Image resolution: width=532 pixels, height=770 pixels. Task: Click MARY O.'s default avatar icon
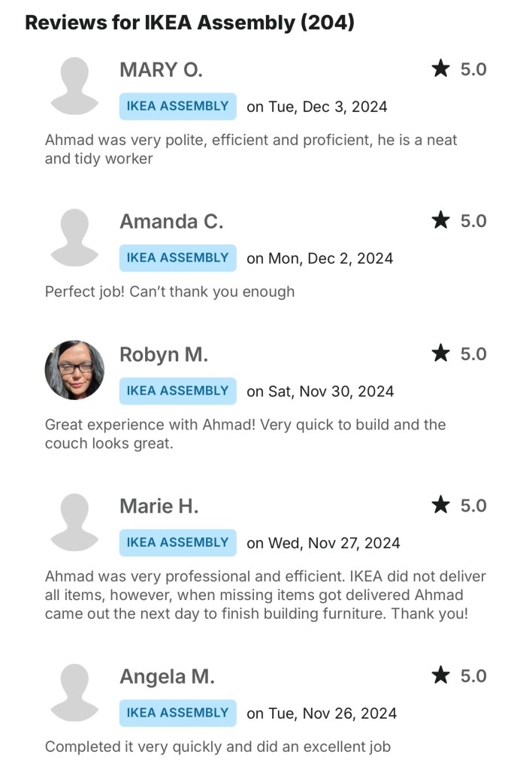[74, 86]
